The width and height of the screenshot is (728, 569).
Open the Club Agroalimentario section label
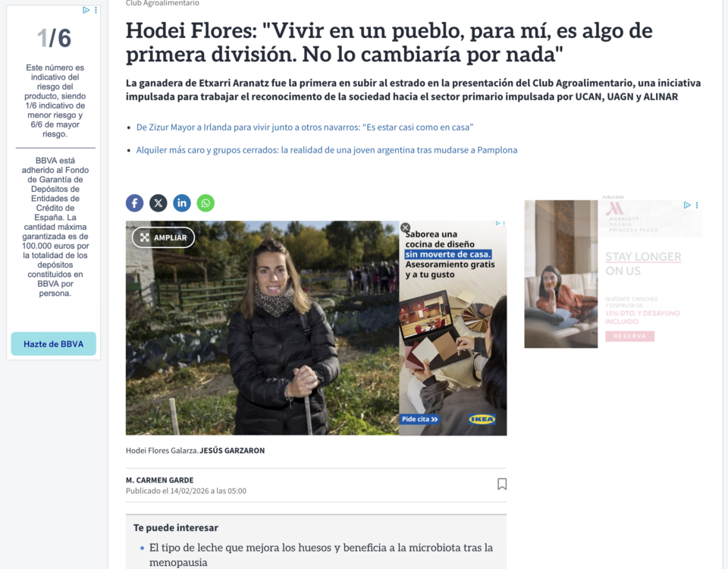[162, 3]
